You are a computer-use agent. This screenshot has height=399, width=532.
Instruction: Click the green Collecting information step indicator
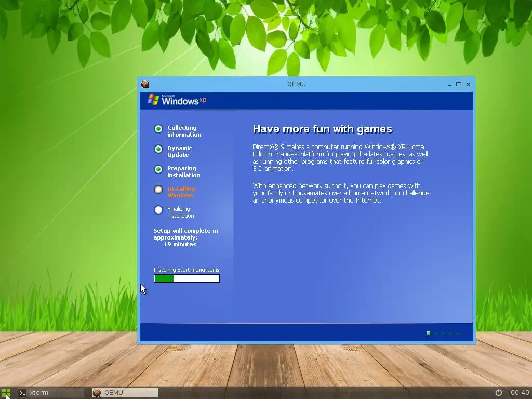158,129
